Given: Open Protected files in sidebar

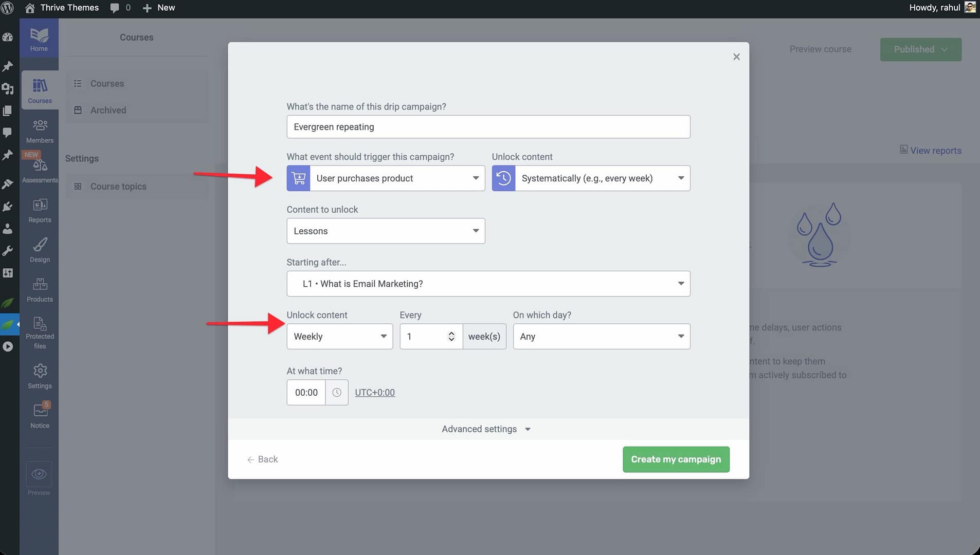Looking at the screenshot, I should tap(40, 332).
